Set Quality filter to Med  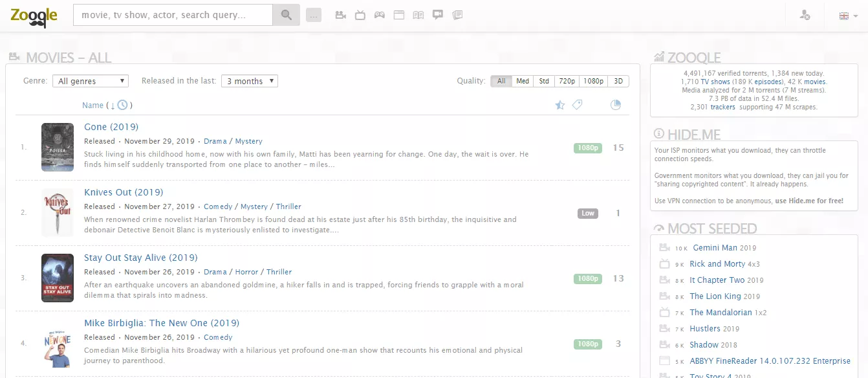point(523,81)
